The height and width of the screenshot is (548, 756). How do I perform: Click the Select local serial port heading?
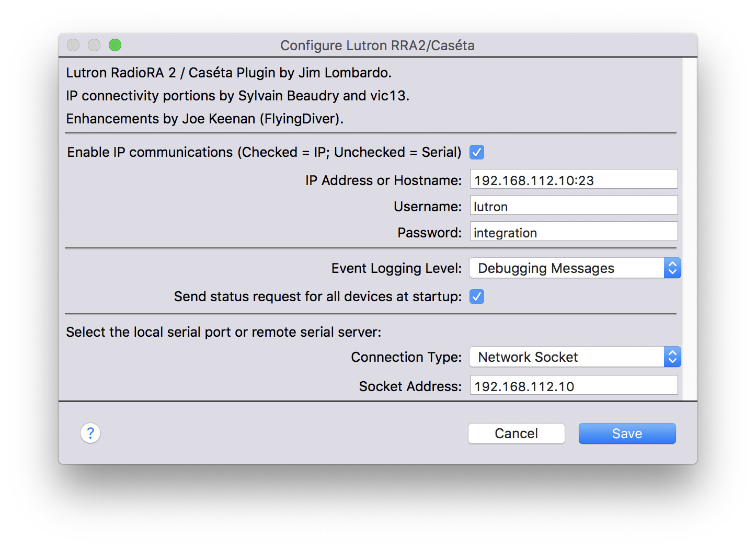coord(224,332)
